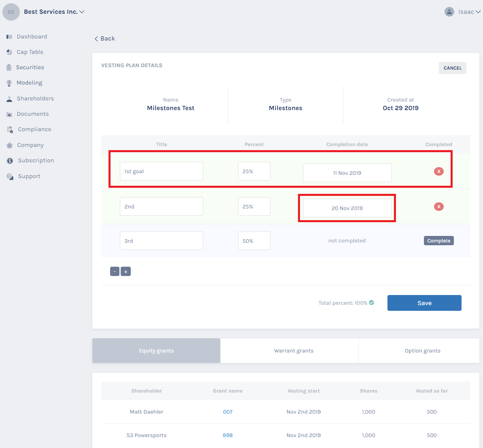Click the Back link
Viewport: 483px width, 448px height.
pyautogui.click(x=108, y=38)
